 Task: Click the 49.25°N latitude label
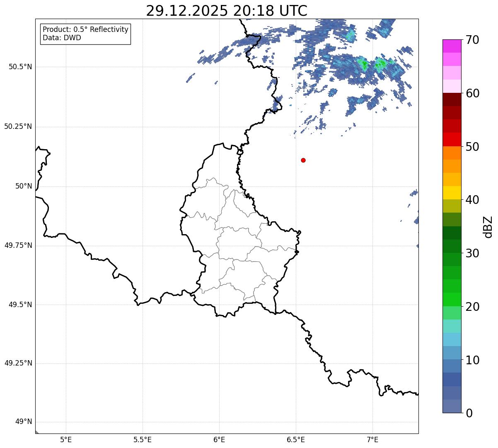18,363
